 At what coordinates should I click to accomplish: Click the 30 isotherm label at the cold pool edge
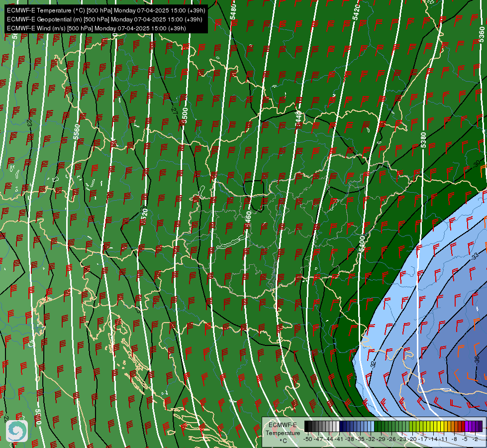[x=477, y=164]
